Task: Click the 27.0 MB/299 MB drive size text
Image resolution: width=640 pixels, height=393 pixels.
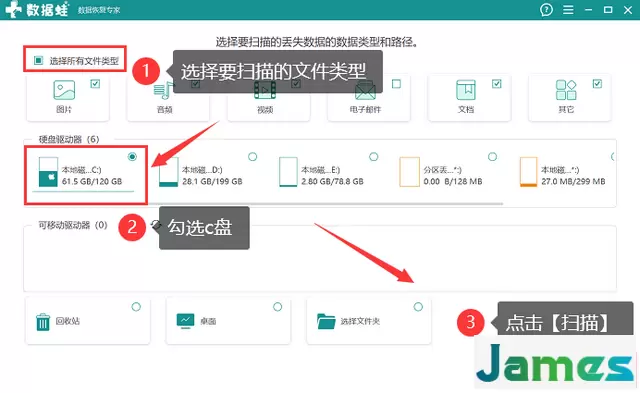Action: coord(573,181)
